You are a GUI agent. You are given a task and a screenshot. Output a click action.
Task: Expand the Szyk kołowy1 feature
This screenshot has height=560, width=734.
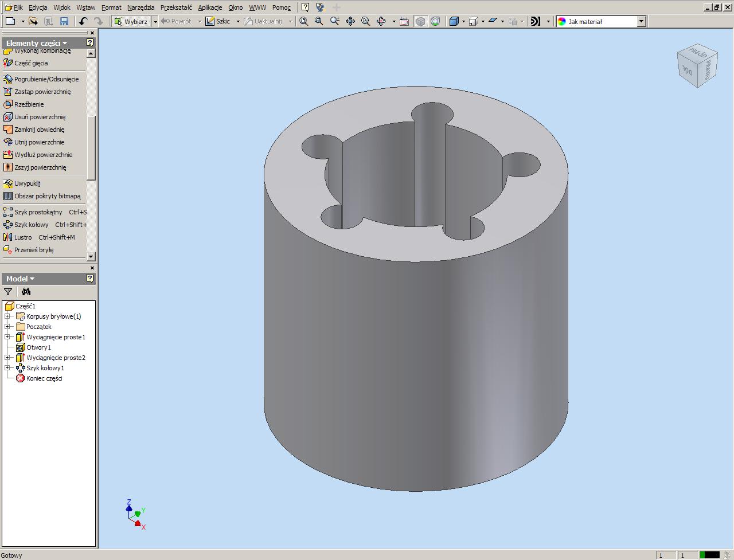pyautogui.click(x=7, y=368)
